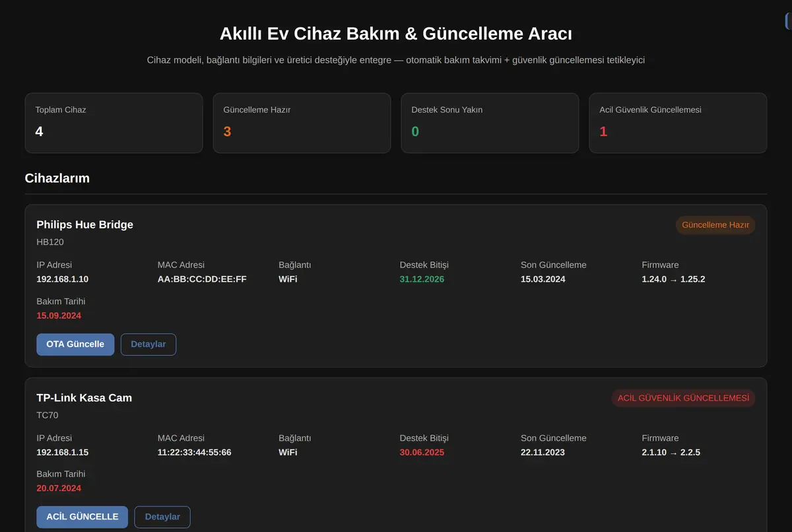The height and width of the screenshot is (532, 792).
Task: Click support end date 30.06.2025
Action: (422, 452)
